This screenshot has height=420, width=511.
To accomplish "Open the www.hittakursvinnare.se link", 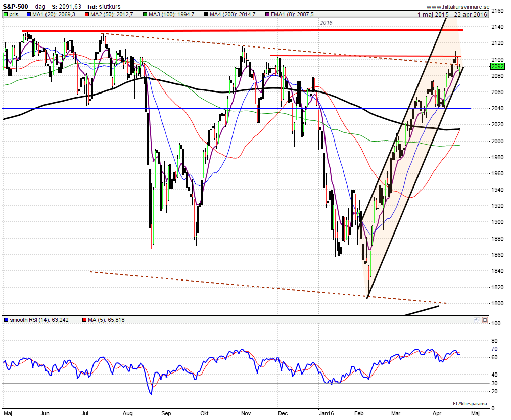I will (458, 7).
